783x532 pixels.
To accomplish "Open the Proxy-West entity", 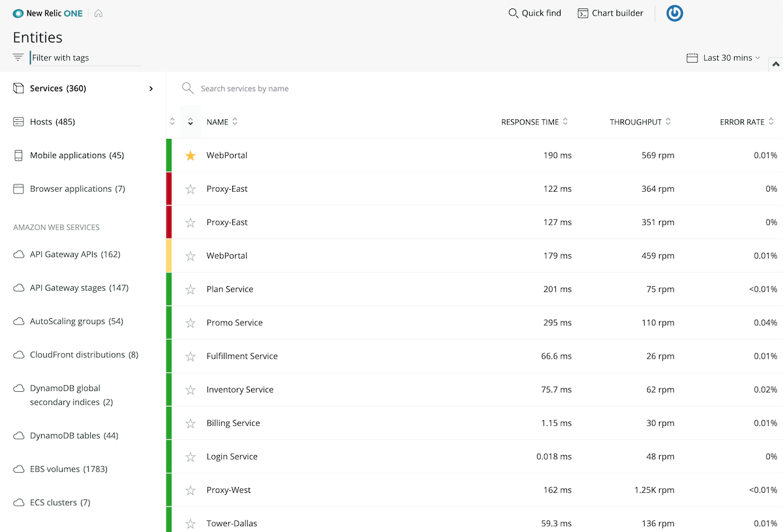I will tap(228, 490).
